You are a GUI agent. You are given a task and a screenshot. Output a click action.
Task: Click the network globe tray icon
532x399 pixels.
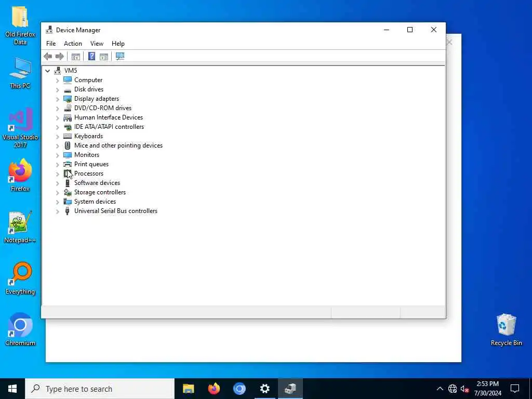click(x=453, y=389)
